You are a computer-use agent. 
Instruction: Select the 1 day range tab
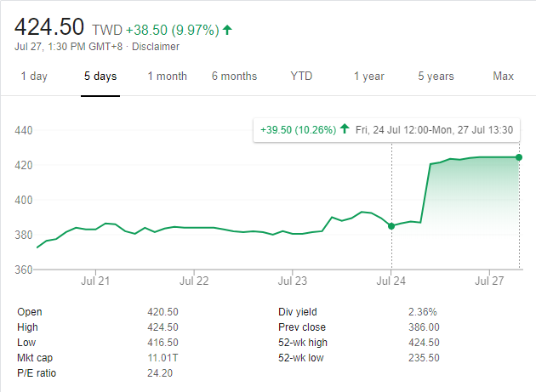[34, 77]
